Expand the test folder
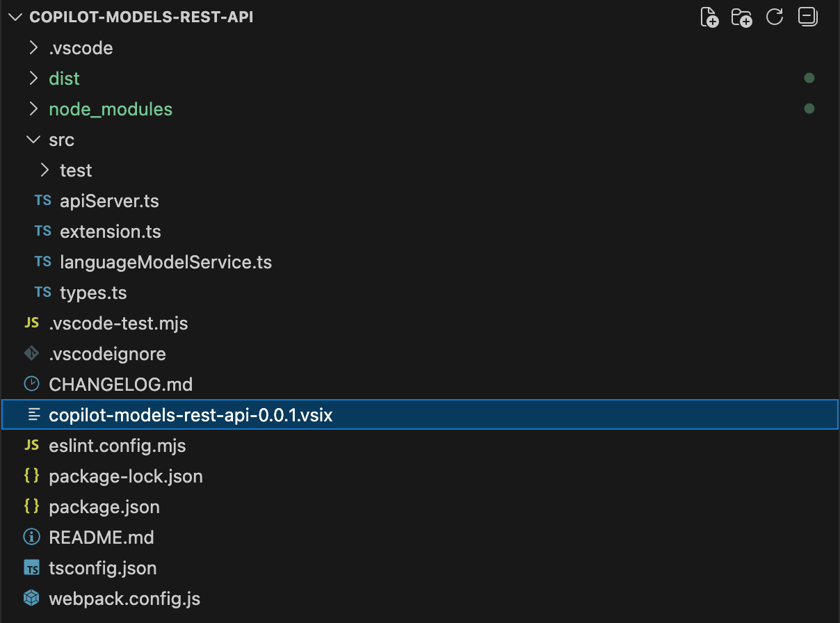840x623 pixels. pyautogui.click(x=45, y=170)
